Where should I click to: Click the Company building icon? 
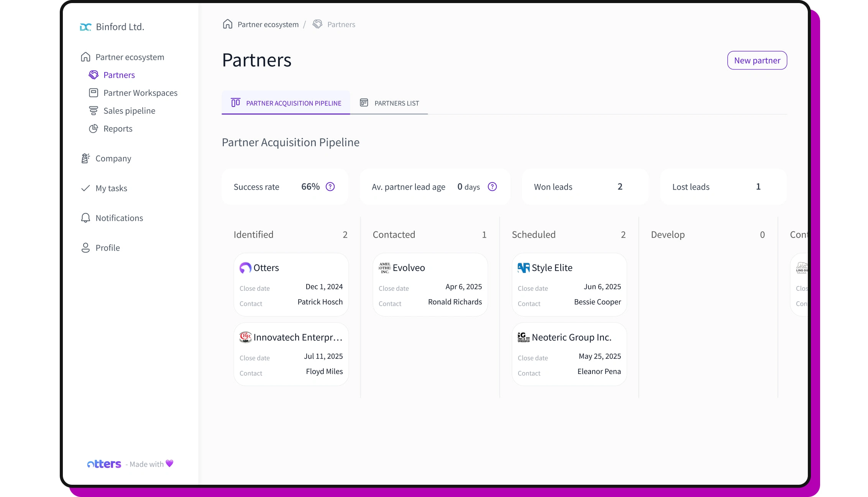[x=85, y=158]
